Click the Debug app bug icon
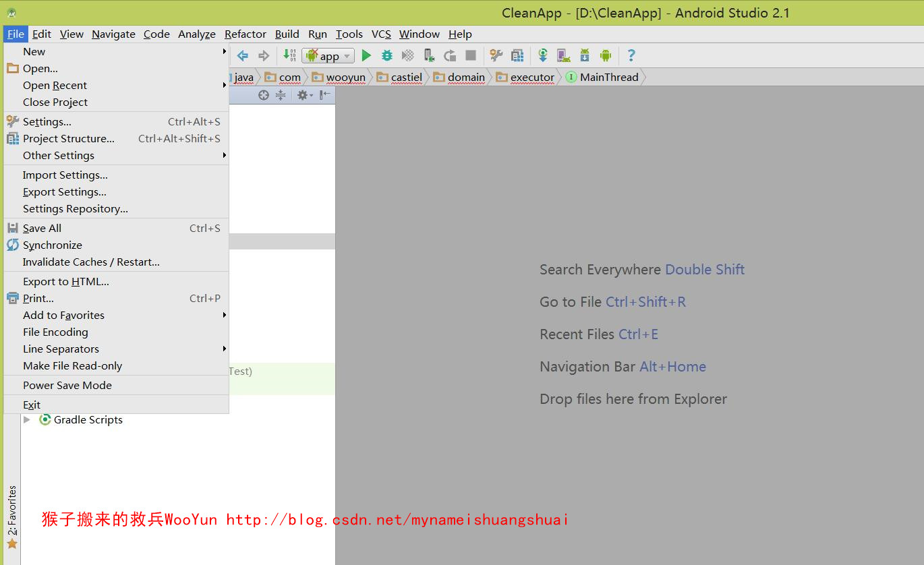 pyautogui.click(x=387, y=56)
